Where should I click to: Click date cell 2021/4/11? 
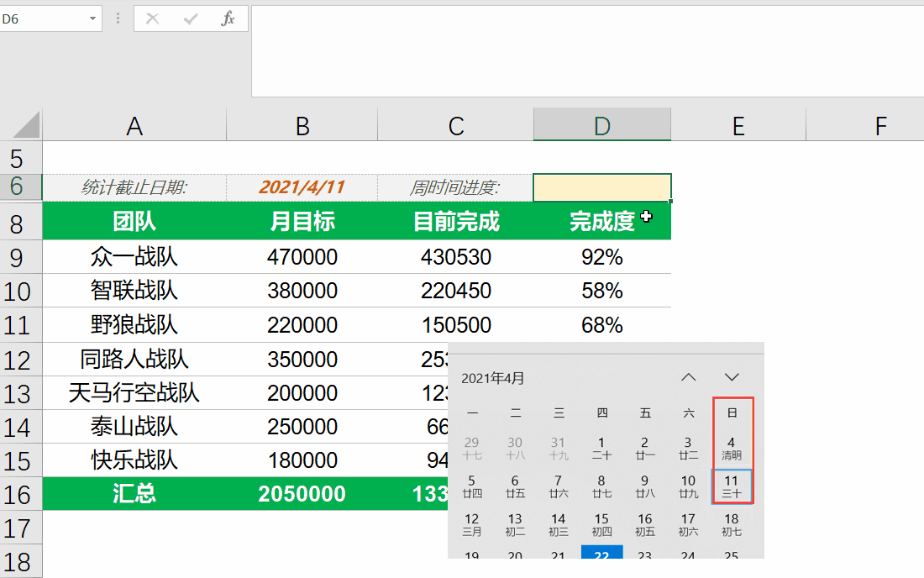coord(302,187)
